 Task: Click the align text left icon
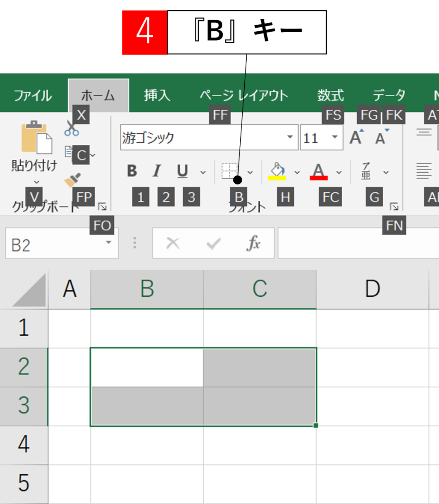click(x=424, y=171)
